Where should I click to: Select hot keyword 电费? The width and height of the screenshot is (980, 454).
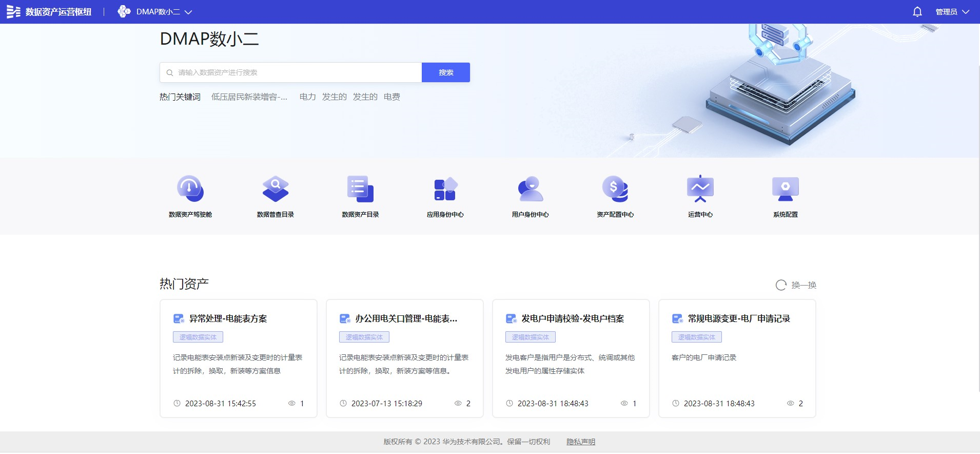392,97
